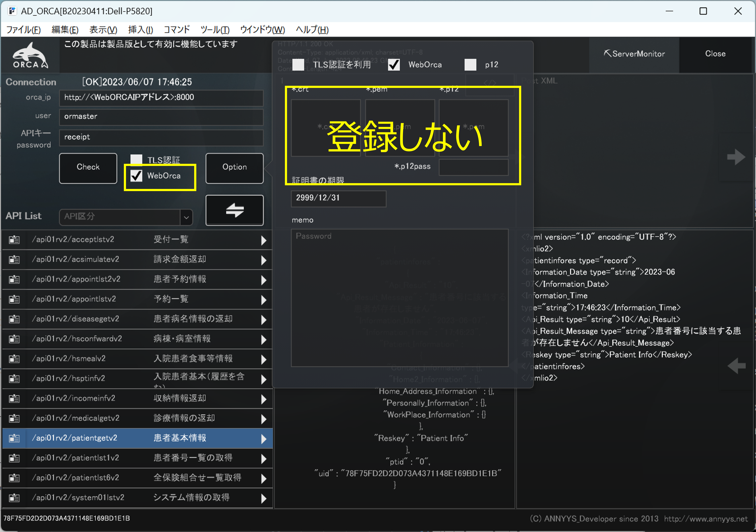Click the AD_ORCA title bar app icon

[12, 11]
